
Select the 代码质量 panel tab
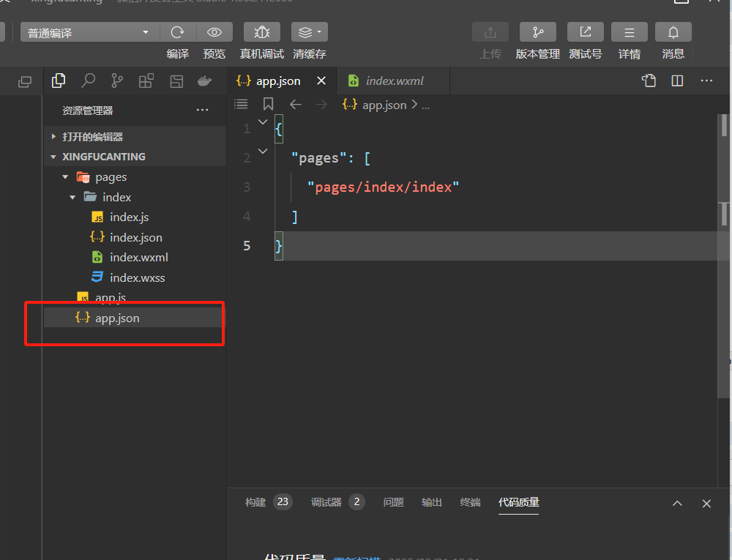(x=519, y=502)
